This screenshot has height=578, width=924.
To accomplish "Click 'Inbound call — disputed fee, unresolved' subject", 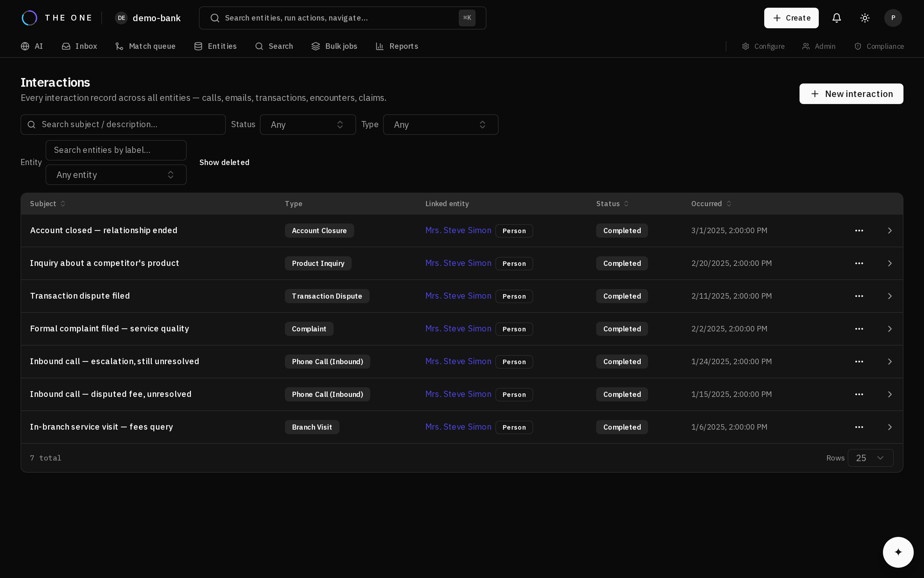I will [x=111, y=394].
